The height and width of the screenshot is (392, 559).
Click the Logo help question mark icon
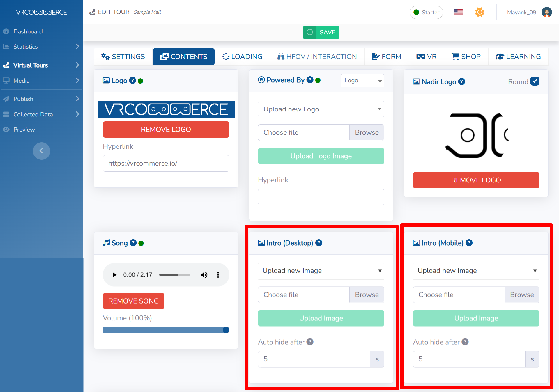(x=132, y=81)
